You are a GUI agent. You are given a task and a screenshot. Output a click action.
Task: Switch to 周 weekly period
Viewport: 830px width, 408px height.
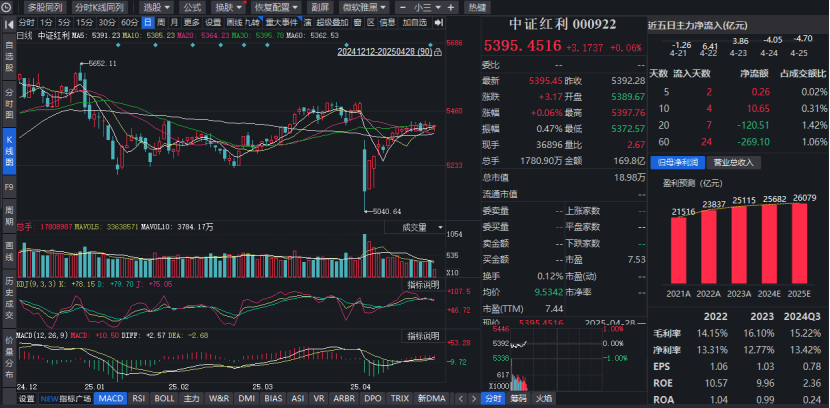tap(161, 23)
